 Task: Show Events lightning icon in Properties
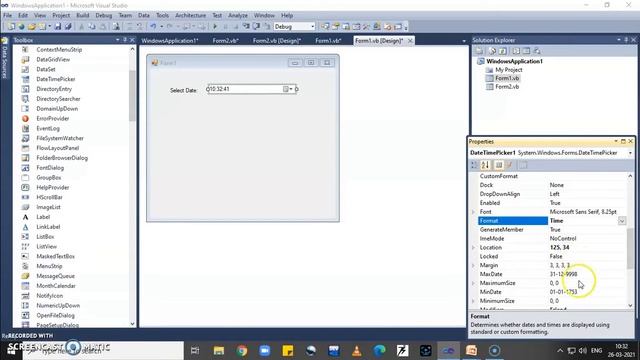pos(509,165)
